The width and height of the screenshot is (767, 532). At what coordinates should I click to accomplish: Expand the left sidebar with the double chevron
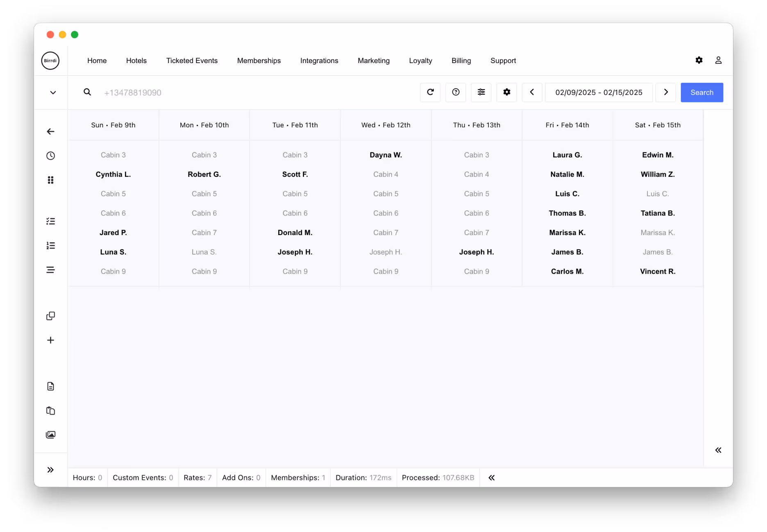click(50, 470)
